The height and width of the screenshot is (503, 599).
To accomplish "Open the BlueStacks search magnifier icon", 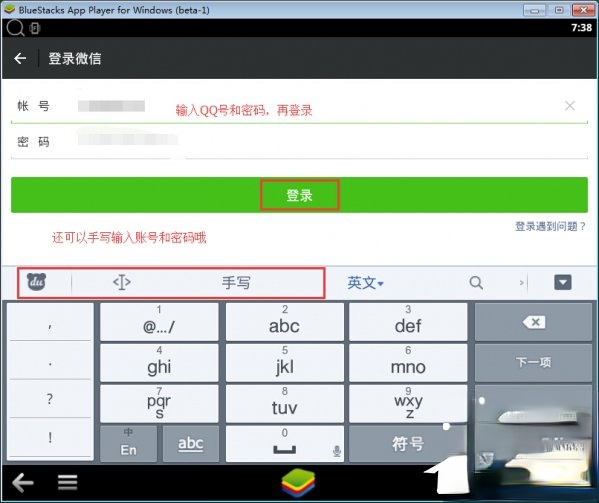I will point(15,28).
